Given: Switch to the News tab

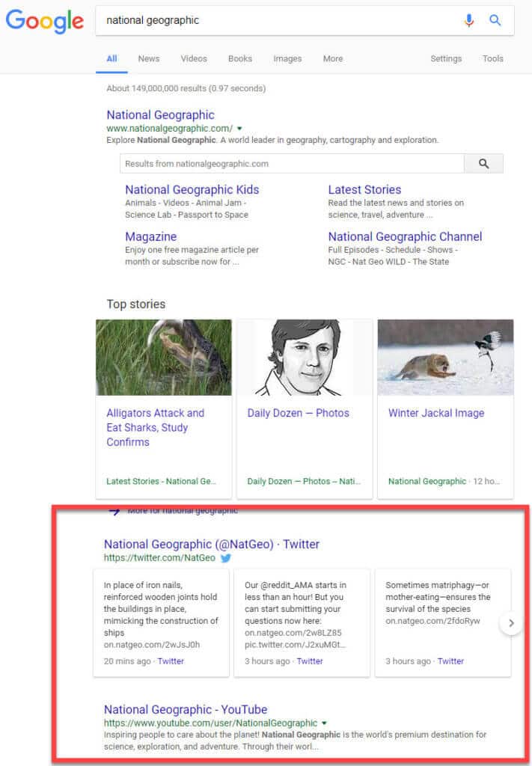Looking at the screenshot, I should (x=148, y=58).
